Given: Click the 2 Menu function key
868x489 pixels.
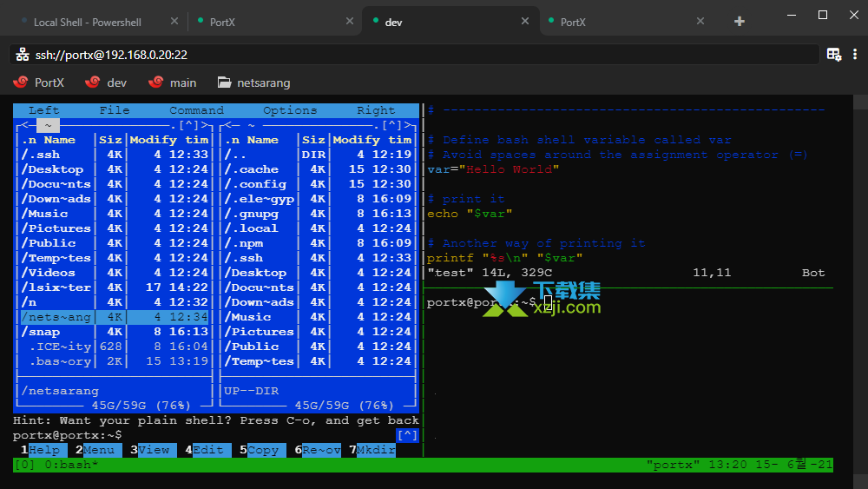Looking at the screenshot, I should pos(99,450).
